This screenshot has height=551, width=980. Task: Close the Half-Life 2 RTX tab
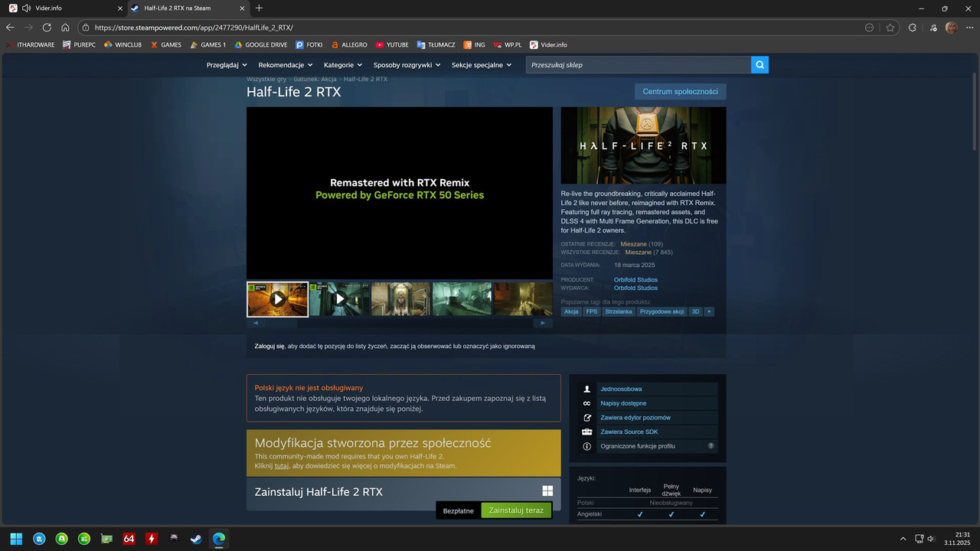click(242, 8)
